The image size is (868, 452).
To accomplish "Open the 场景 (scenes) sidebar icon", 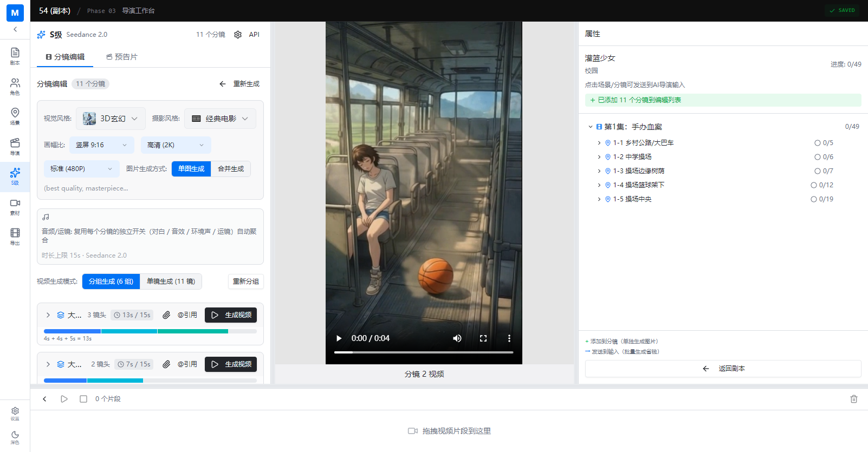I will (15, 115).
